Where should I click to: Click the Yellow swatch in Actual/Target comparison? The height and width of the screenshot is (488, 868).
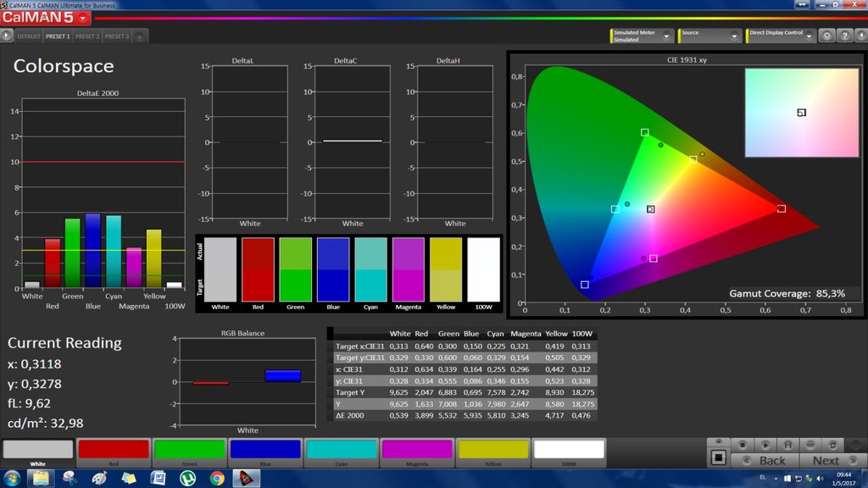click(x=446, y=270)
